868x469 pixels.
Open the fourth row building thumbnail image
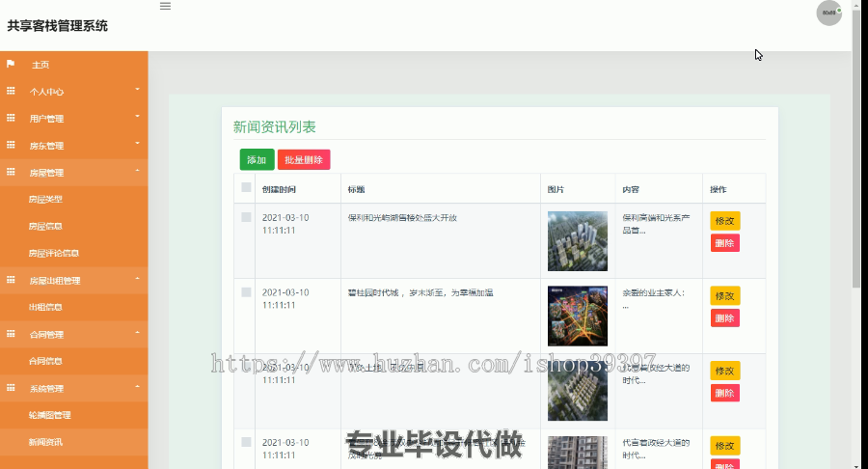578,453
